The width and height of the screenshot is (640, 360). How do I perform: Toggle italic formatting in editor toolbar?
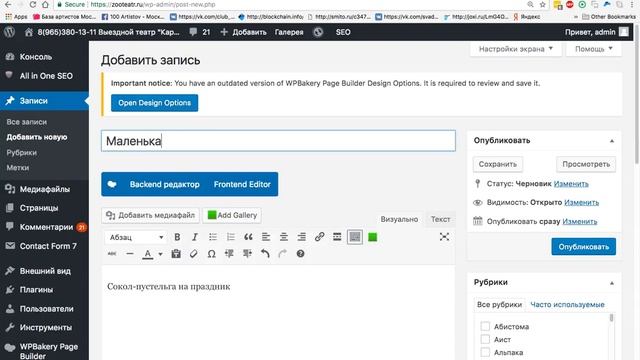(195, 237)
